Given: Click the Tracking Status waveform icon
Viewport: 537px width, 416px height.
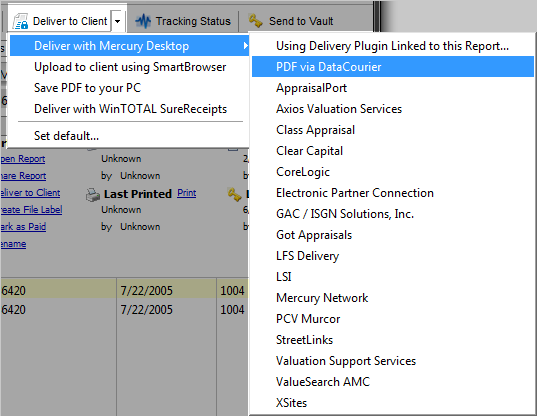Looking at the screenshot, I should pos(143,21).
